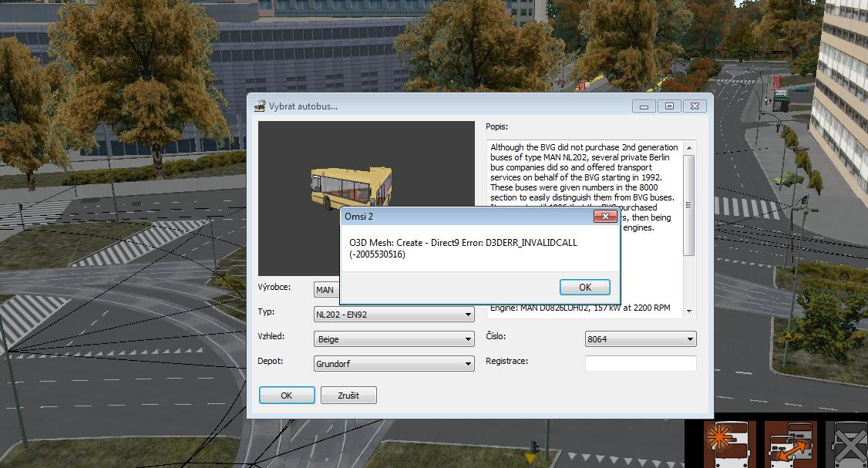Click the Zrušit cancel button

point(348,396)
